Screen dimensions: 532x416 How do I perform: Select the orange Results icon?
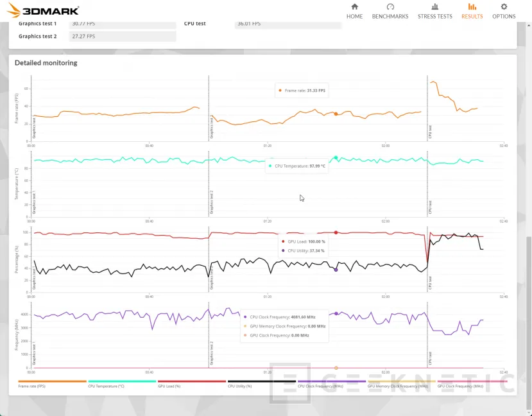(472, 7)
